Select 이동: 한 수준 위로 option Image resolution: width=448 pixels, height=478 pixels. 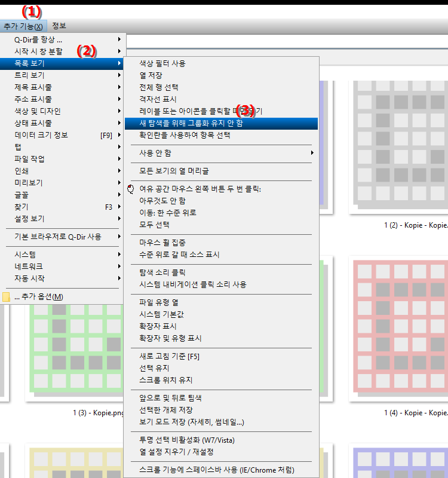221,213
